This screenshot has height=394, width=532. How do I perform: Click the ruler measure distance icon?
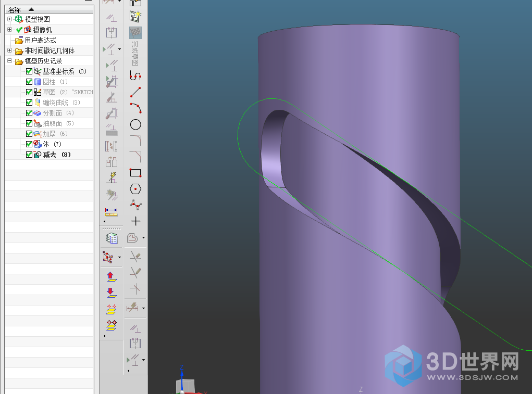point(112,212)
